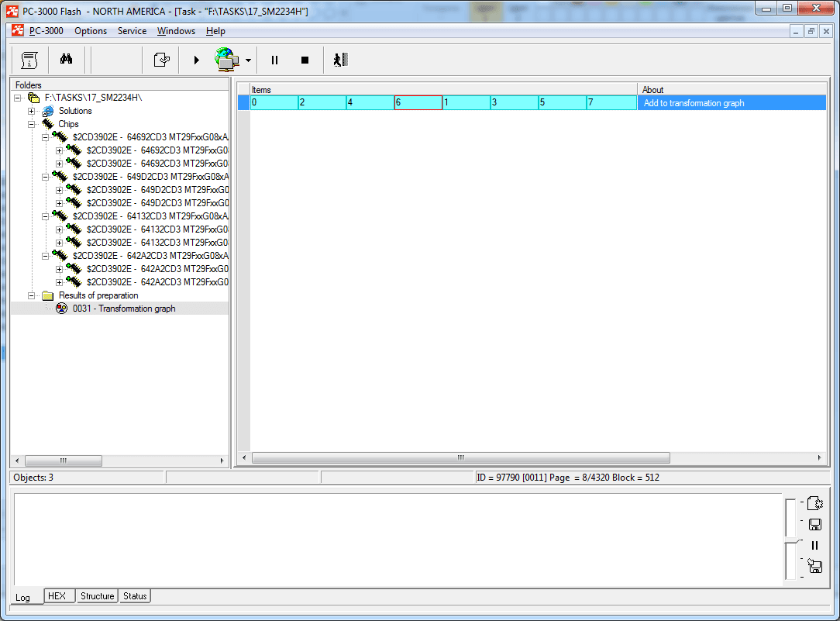Click the document with hand toolbar icon
The image size is (840, 621).
click(161, 60)
